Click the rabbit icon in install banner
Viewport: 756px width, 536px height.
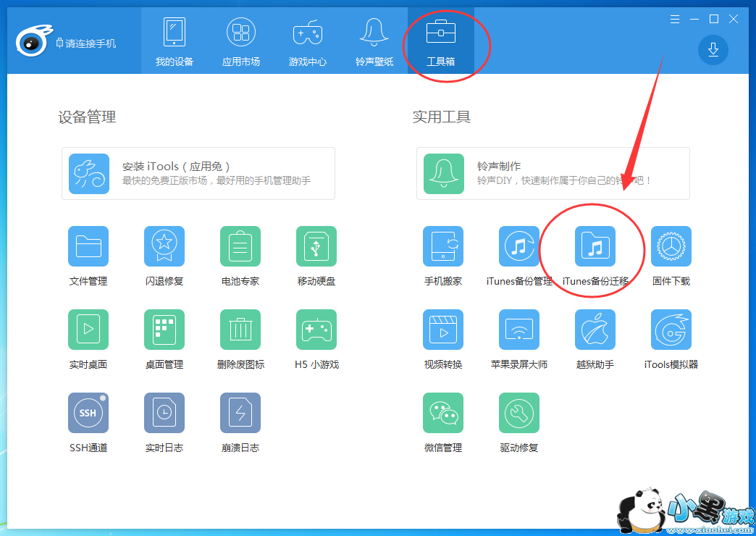point(89,174)
